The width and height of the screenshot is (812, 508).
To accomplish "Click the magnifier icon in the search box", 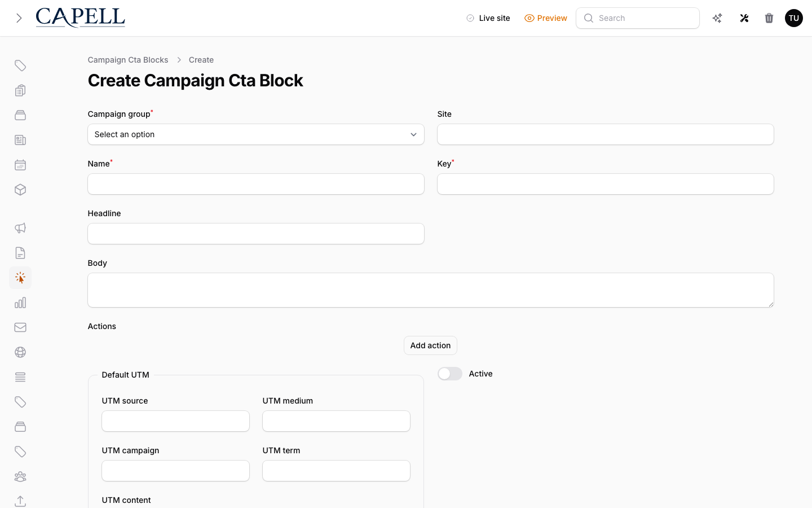I will click(x=589, y=18).
